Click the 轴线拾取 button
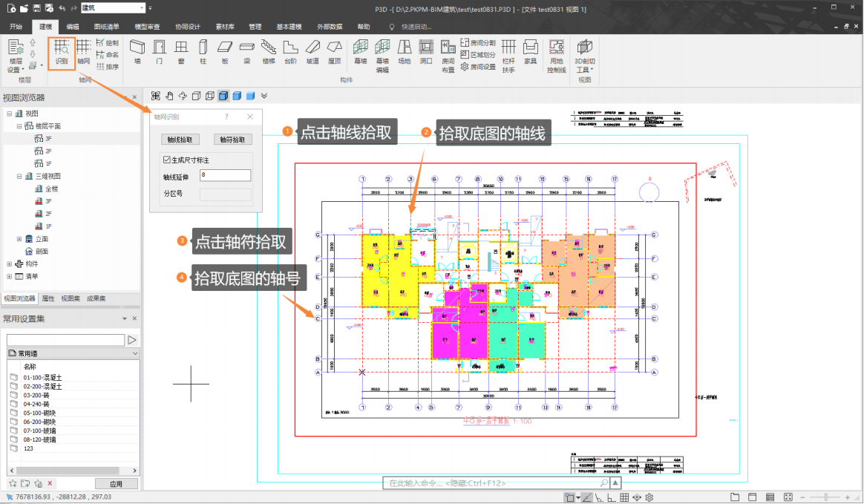 tap(180, 140)
